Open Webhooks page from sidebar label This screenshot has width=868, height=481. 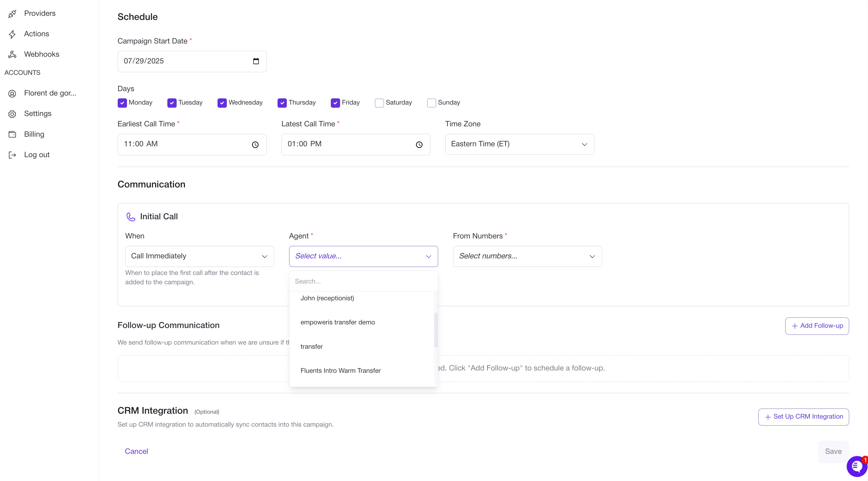pyautogui.click(x=42, y=54)
